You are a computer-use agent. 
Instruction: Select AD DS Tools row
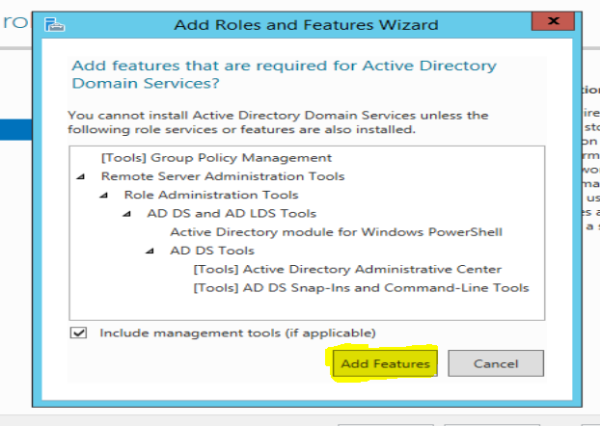pos(212,250)
